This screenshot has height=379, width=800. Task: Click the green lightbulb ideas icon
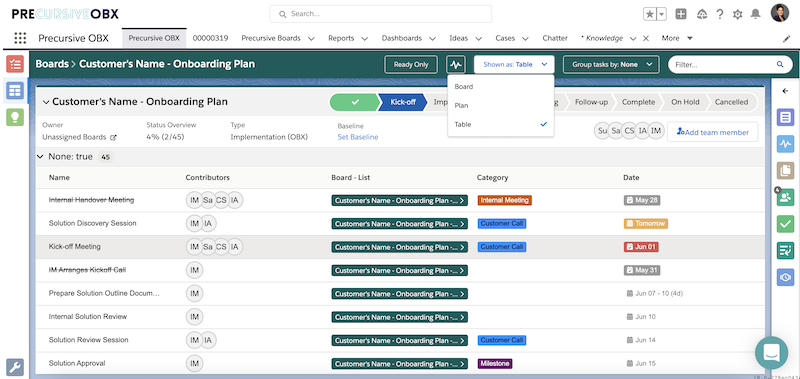coord(15,117)
